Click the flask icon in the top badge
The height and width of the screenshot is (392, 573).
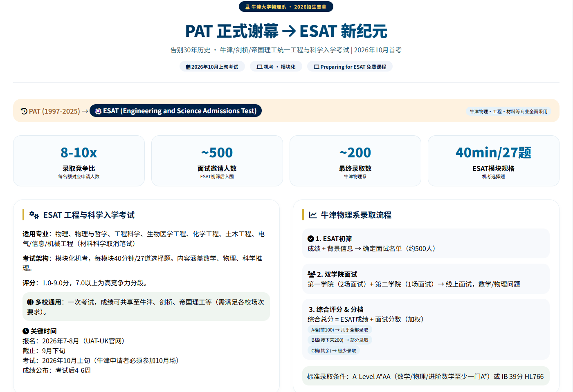[247, 7]
